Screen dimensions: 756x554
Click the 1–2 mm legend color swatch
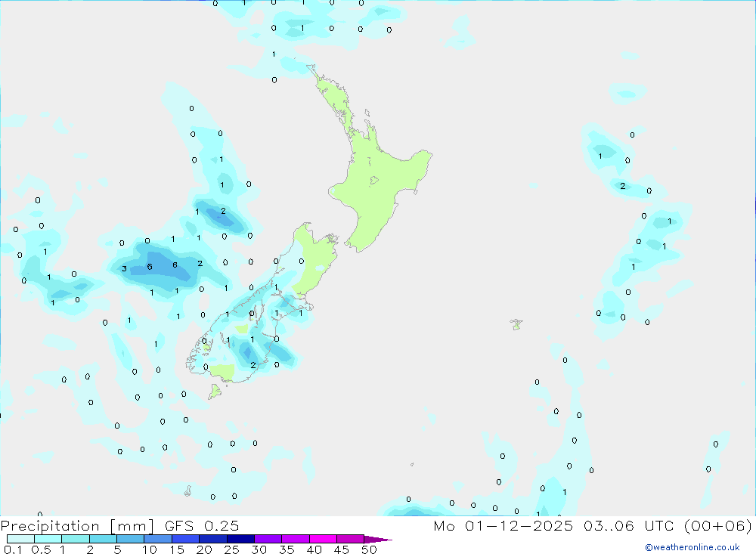coord(76,539)
